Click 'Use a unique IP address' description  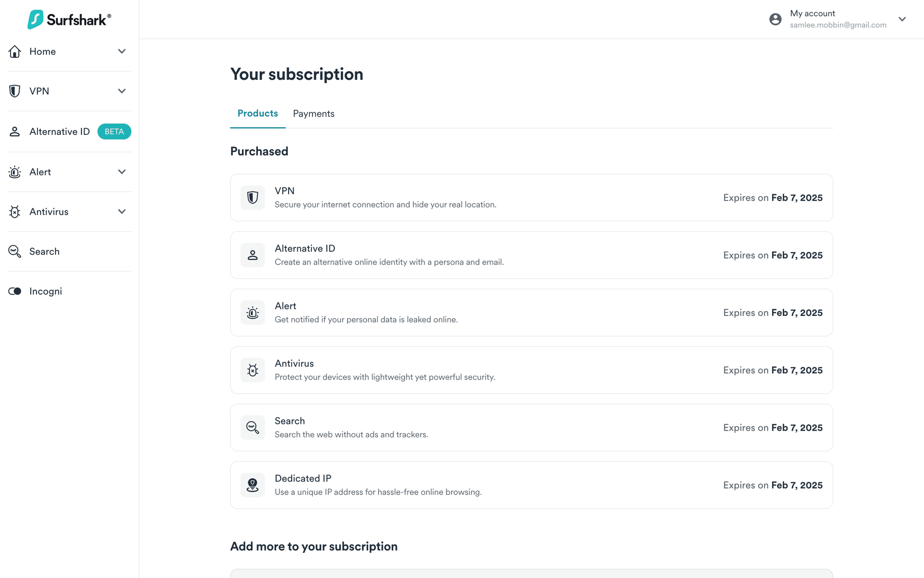(378, 492)
